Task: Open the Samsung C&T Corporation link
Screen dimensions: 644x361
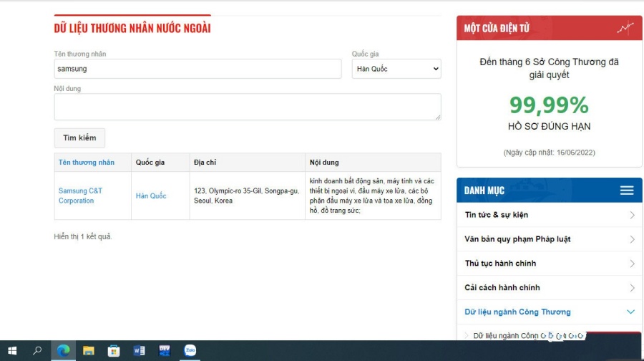Action: 80,196
